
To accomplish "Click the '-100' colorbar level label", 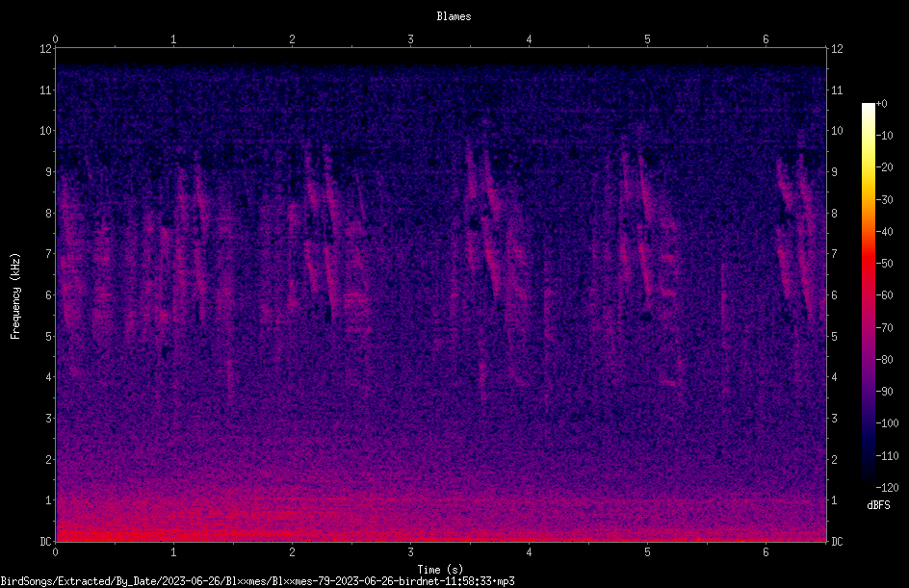I will tap(888, 423).
